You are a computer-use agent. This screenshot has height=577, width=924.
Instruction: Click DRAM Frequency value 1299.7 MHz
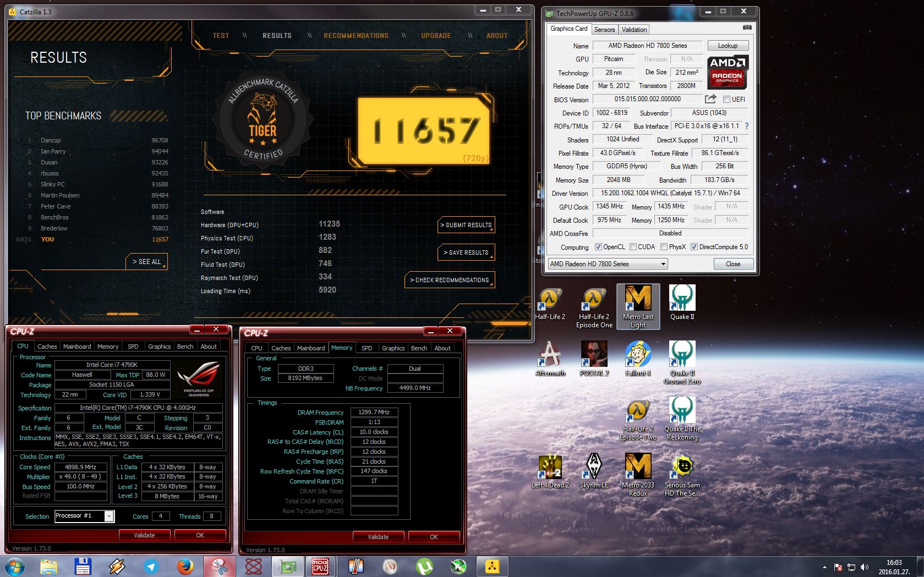374,412
